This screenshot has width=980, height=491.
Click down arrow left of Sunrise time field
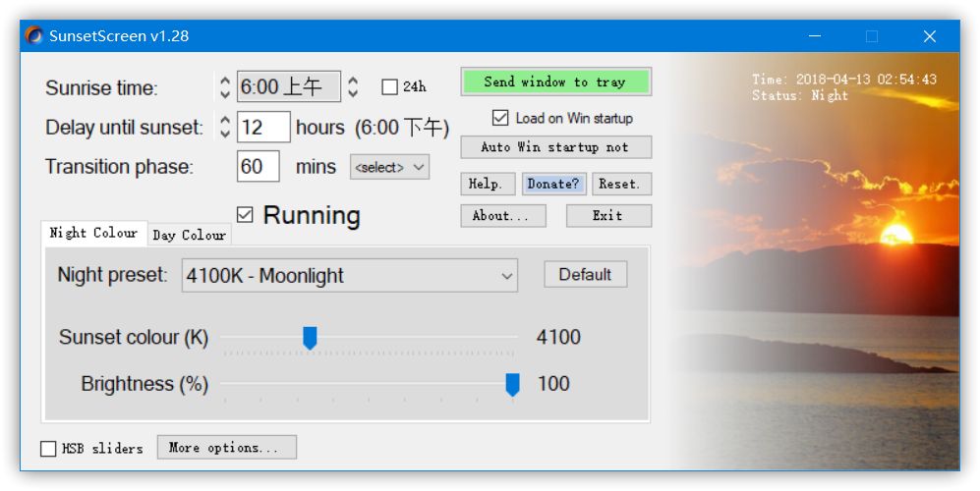[x=225, y=93]
